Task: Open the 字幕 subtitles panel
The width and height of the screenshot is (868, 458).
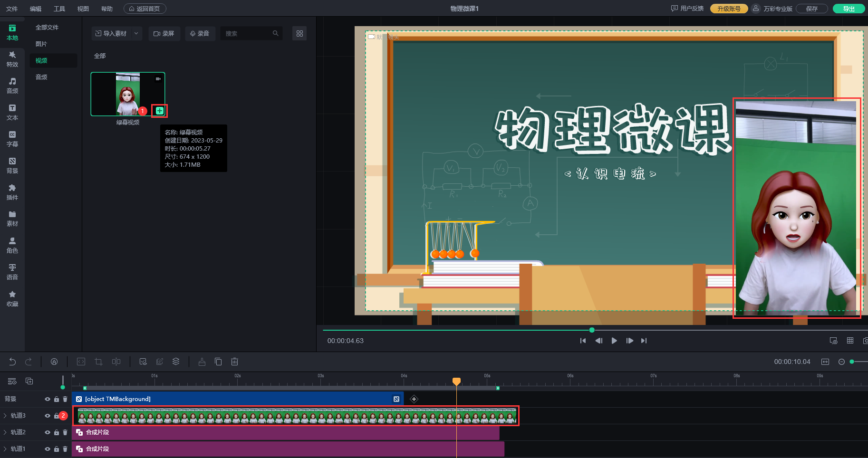Action: pos(12,139)
